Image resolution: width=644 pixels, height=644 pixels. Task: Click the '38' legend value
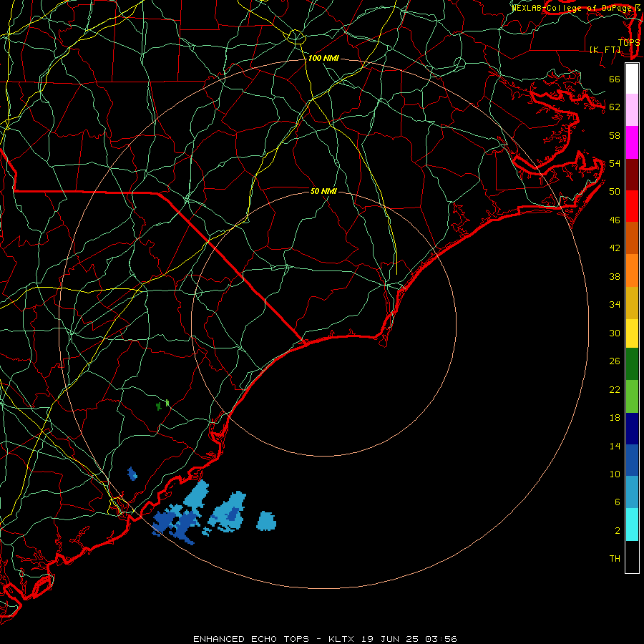coord(615,276)
